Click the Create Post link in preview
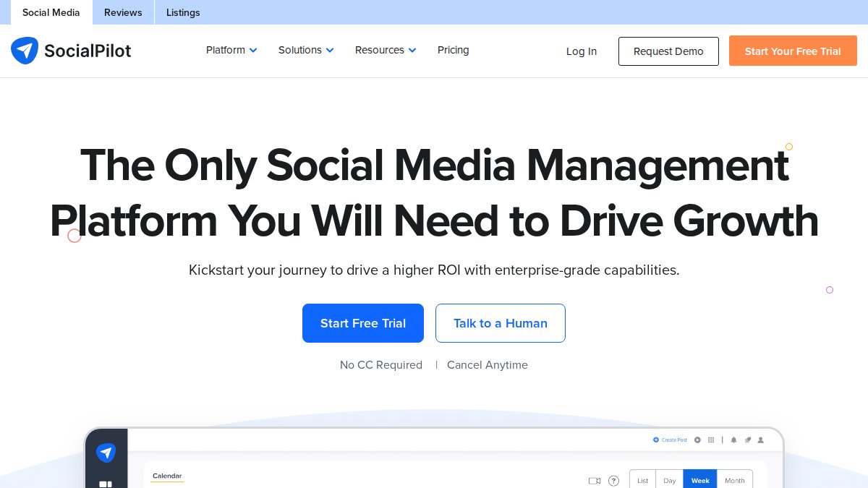Viewport: 868px width, 488px height. pos(670,440)
